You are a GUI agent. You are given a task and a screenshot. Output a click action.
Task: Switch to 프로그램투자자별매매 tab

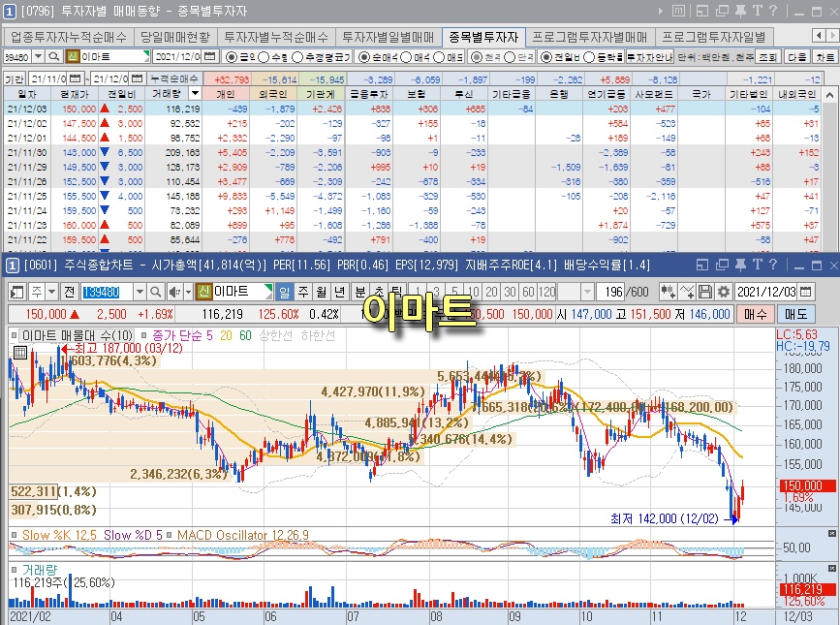click(590, 37)
